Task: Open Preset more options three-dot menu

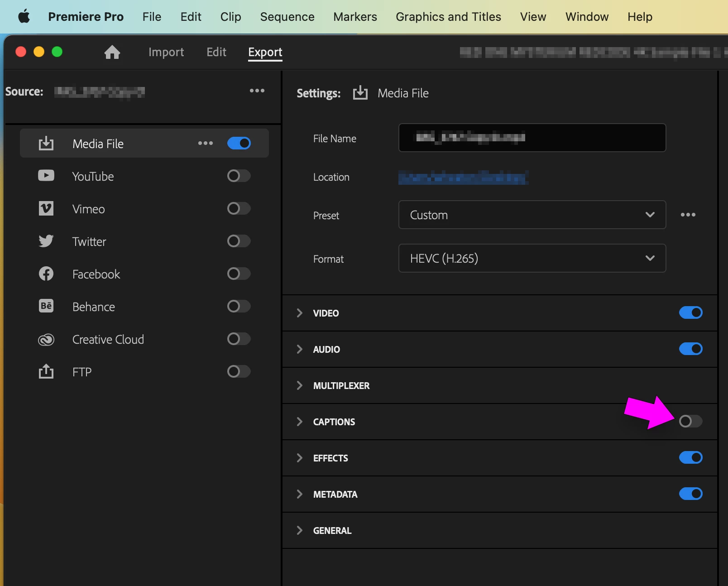Action: click(688, 215)
